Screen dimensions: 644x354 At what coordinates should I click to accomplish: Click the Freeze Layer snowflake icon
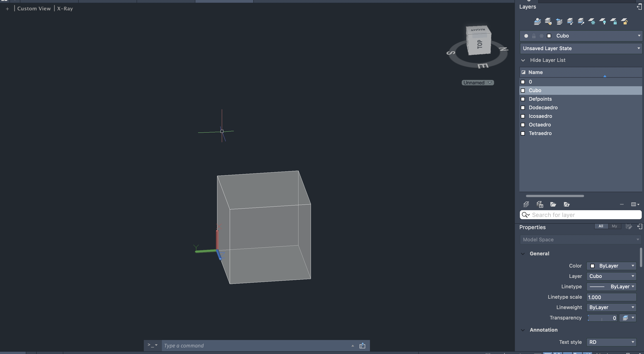592,21
